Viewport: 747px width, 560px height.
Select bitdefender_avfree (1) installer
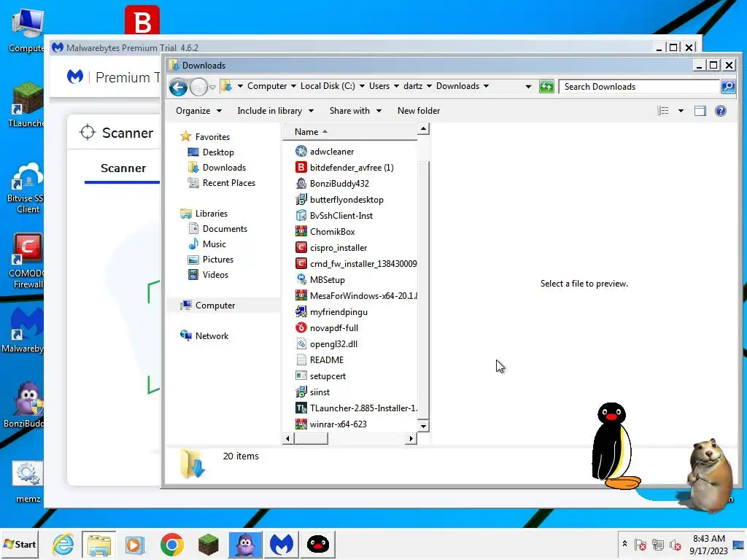click(344, 168)
